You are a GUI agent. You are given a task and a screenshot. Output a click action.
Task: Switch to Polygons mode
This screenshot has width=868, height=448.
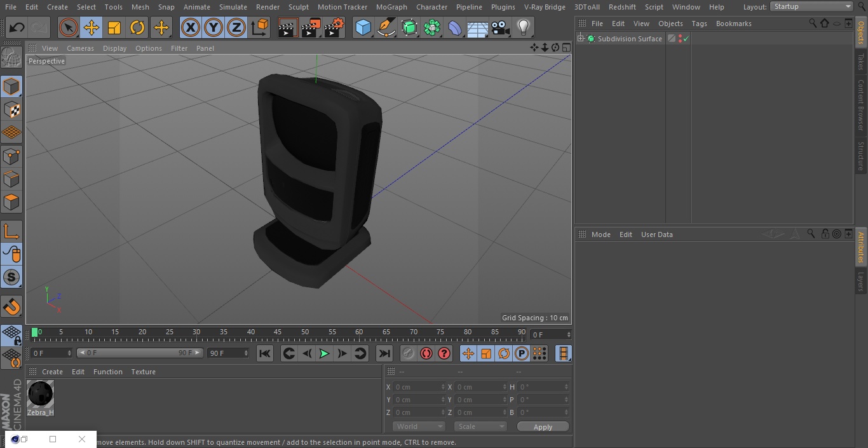tap(11, 202)
